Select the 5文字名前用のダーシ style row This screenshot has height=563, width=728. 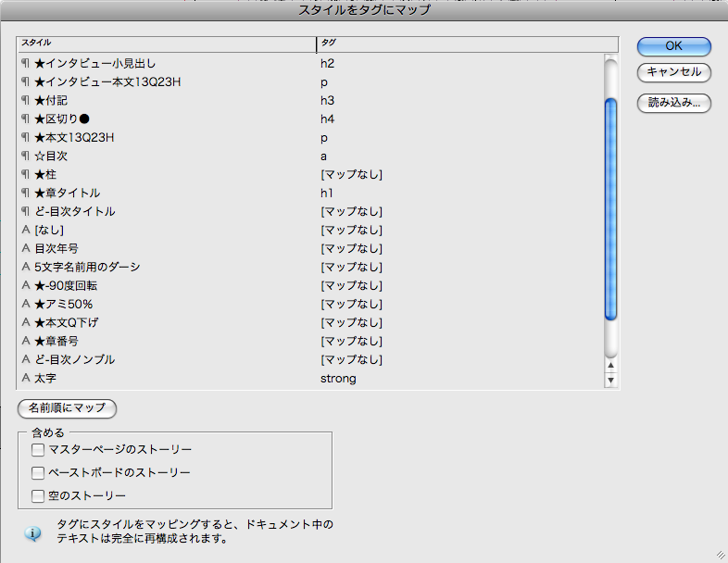[310, 268]
